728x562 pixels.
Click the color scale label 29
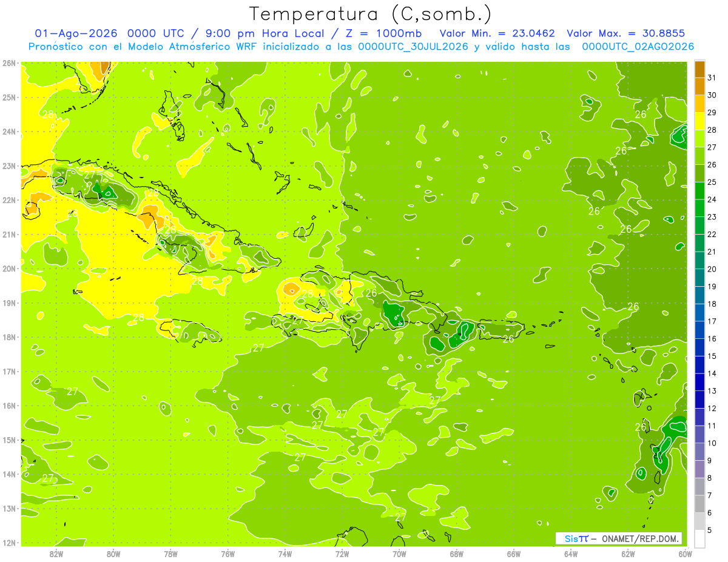[x=712, y=113]
